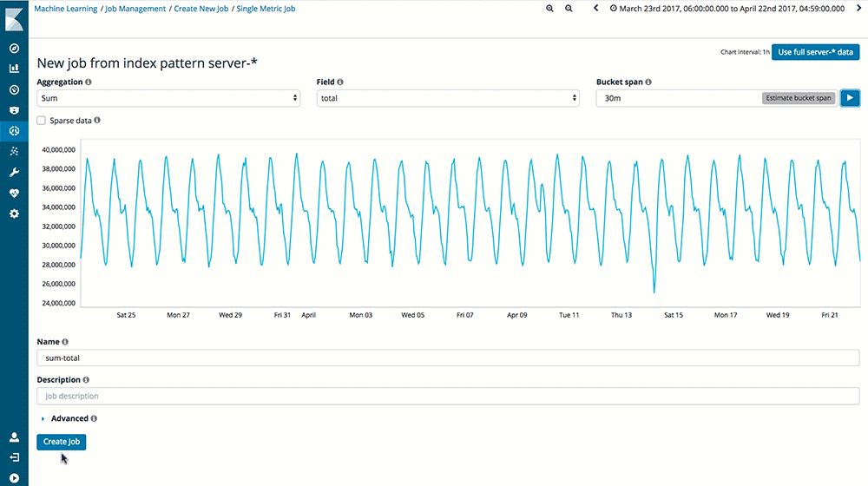Open Monitoring via the heartbeat icon
The height and width of the screenshot is (486, 868).
tap(14, 193)
